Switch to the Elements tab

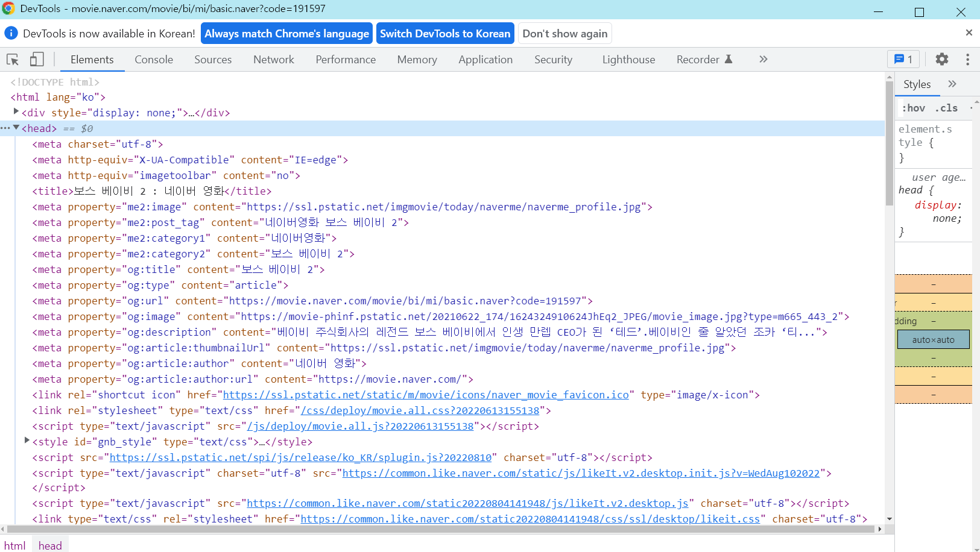pos(92,60)
